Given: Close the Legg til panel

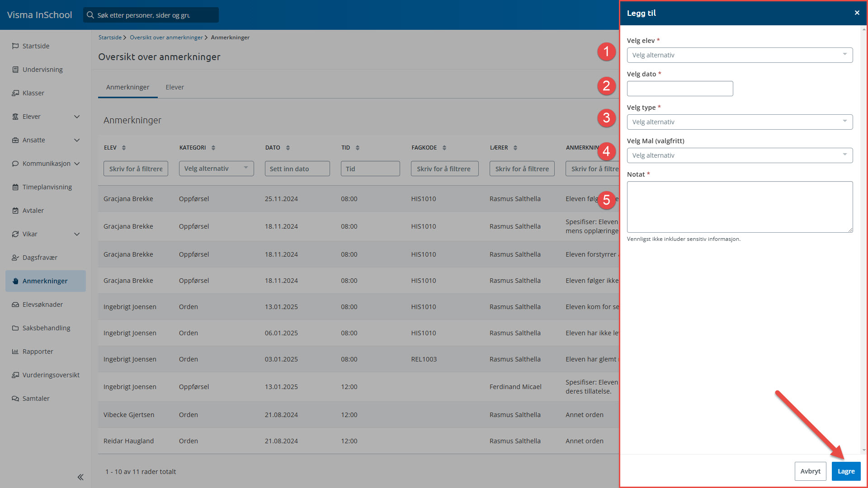Looking at the screenshot, I should pyautogui.click(x=857, y=13).
